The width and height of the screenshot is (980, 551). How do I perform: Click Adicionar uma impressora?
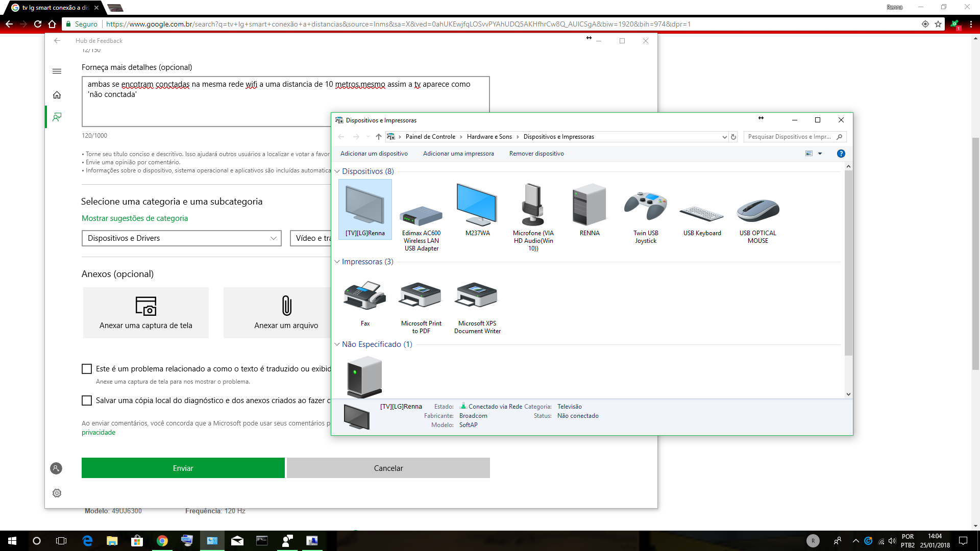tap(458, 154)
